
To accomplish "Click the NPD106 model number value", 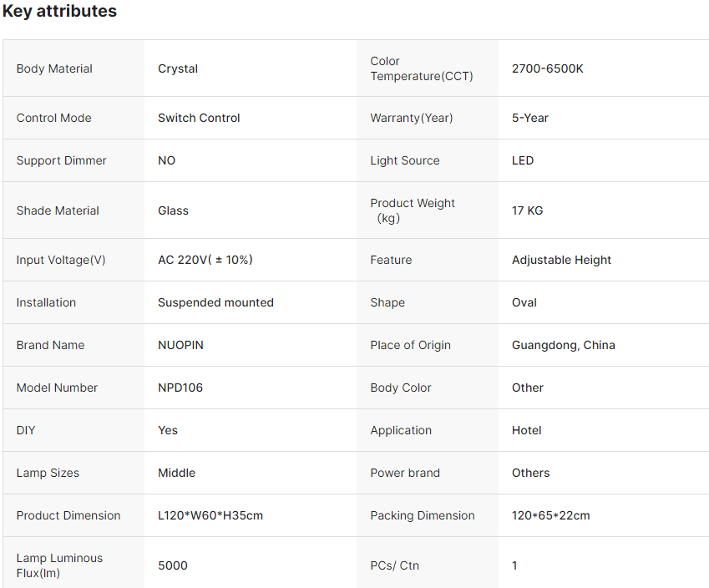I will coord(180,388).
